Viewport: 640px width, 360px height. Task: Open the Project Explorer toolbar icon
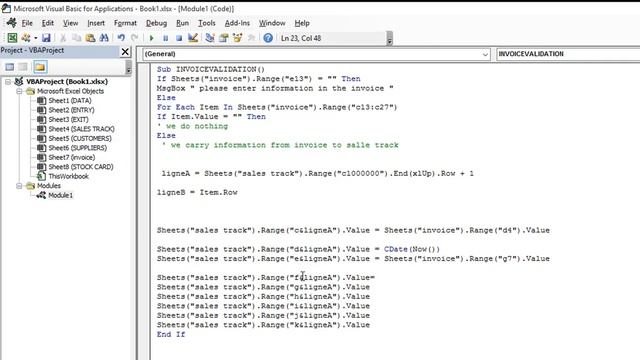point(210,38)
